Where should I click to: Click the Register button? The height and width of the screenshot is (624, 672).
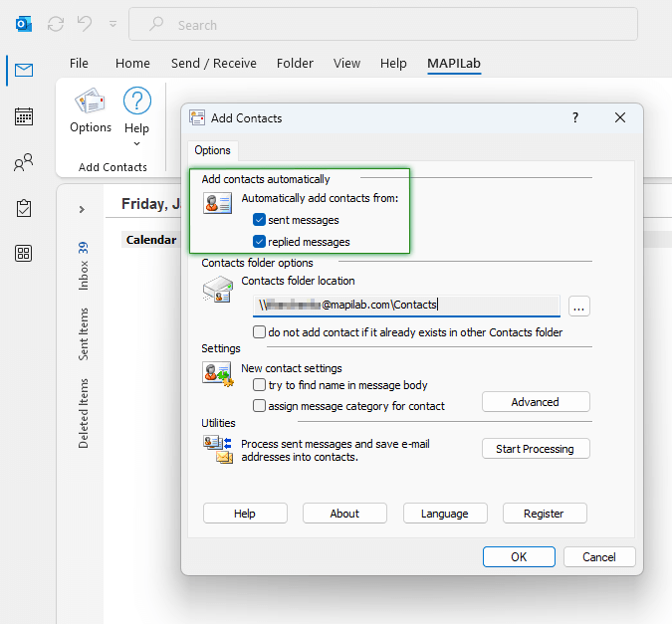(x=545, y=514)
